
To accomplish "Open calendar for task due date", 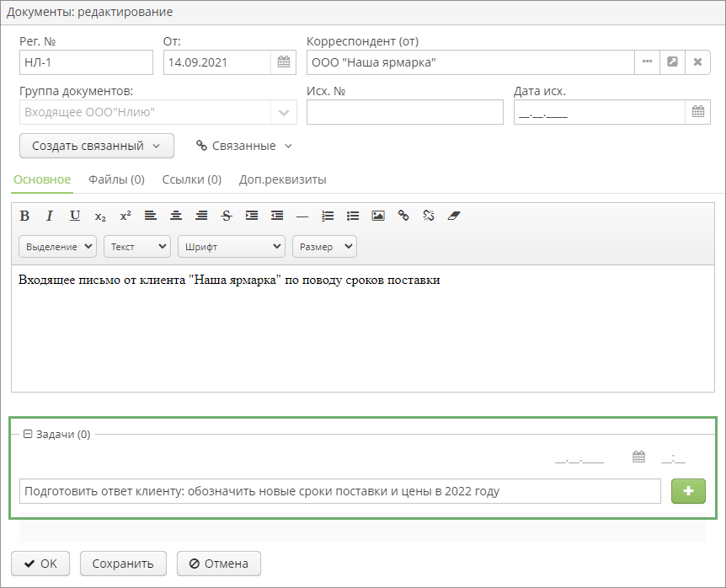I will tap(638, 457).
